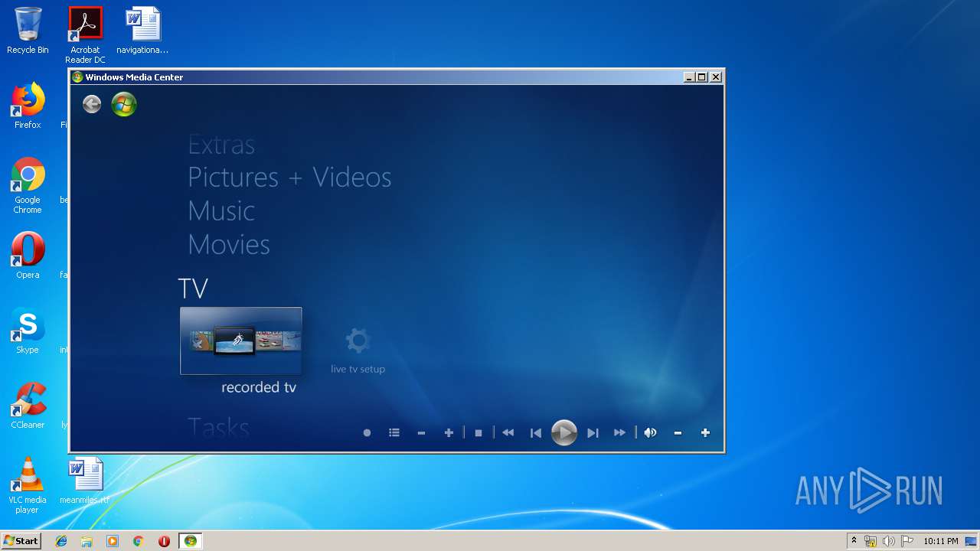The image size is (980, 551).
Task: Open the recorded tv tile
Action: (241, 341)
